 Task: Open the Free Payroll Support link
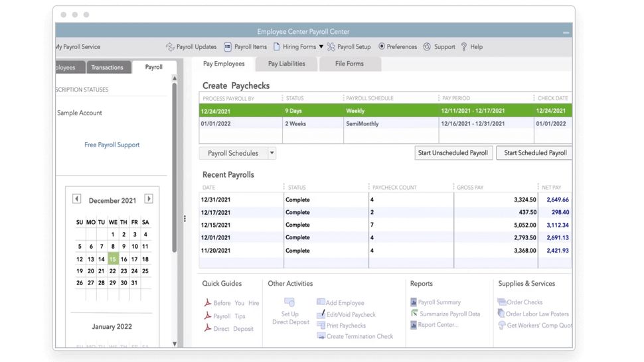tap(112, 145)
